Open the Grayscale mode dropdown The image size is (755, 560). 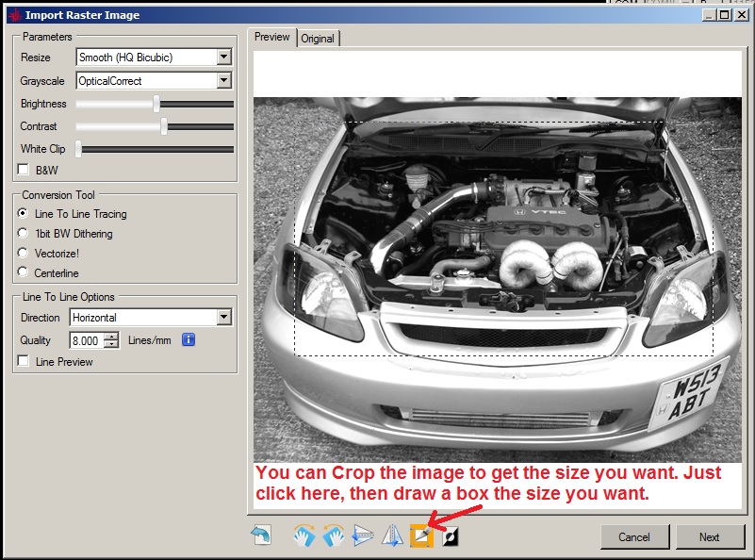tap(223, 80)
